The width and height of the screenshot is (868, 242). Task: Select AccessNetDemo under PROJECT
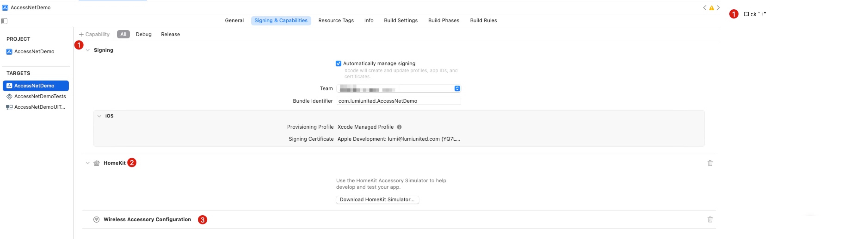coord(34,52)
